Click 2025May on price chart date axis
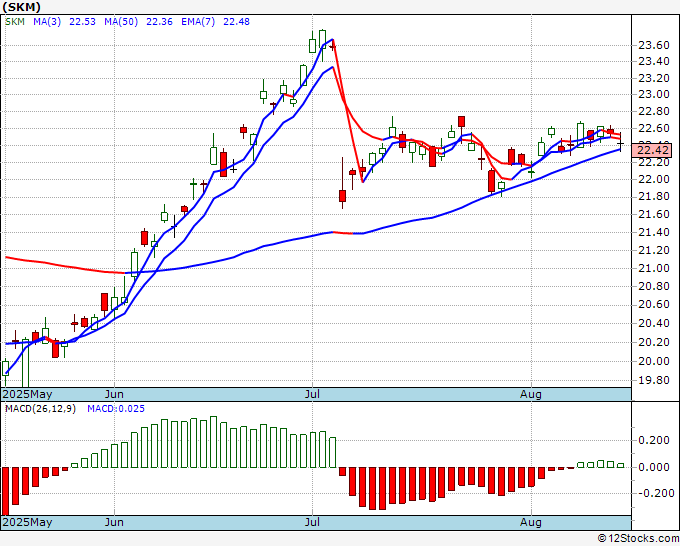 27,394
